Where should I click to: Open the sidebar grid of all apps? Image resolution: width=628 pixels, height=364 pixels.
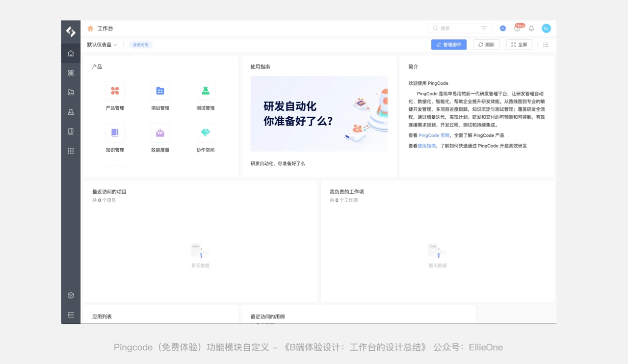71,151
